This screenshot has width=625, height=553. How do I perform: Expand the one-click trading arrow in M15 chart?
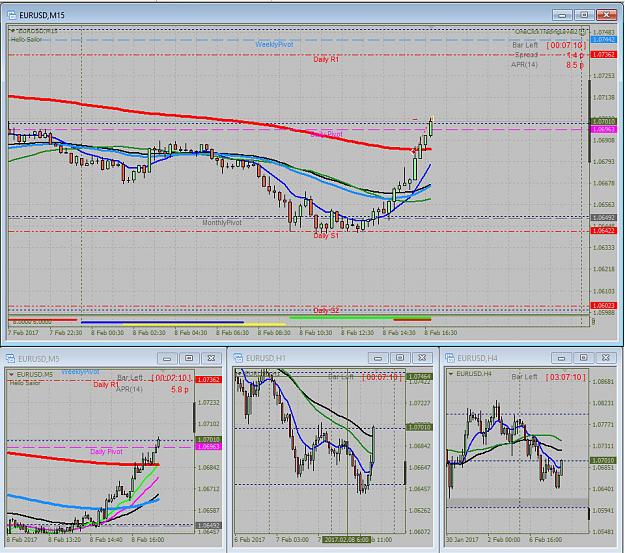[x=12, y=31]
